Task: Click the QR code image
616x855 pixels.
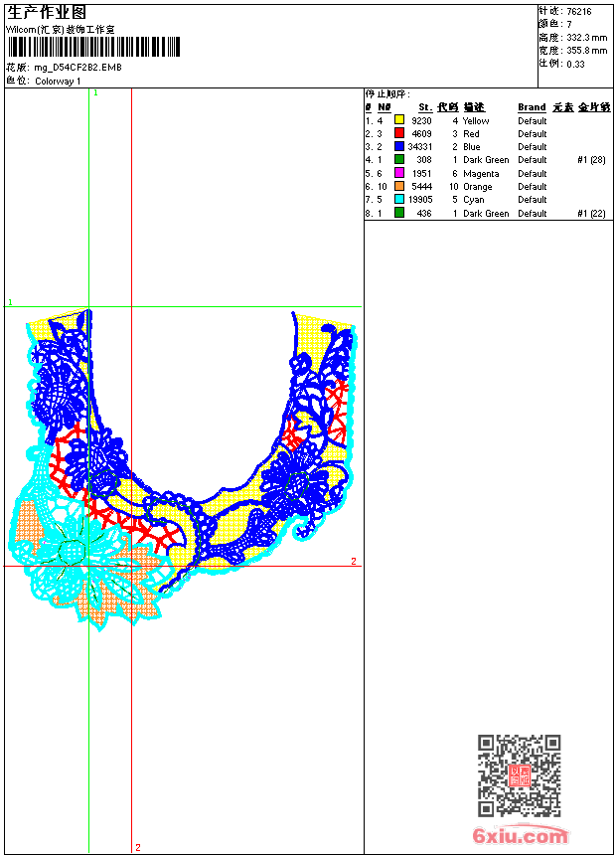Action: (519, 776)
